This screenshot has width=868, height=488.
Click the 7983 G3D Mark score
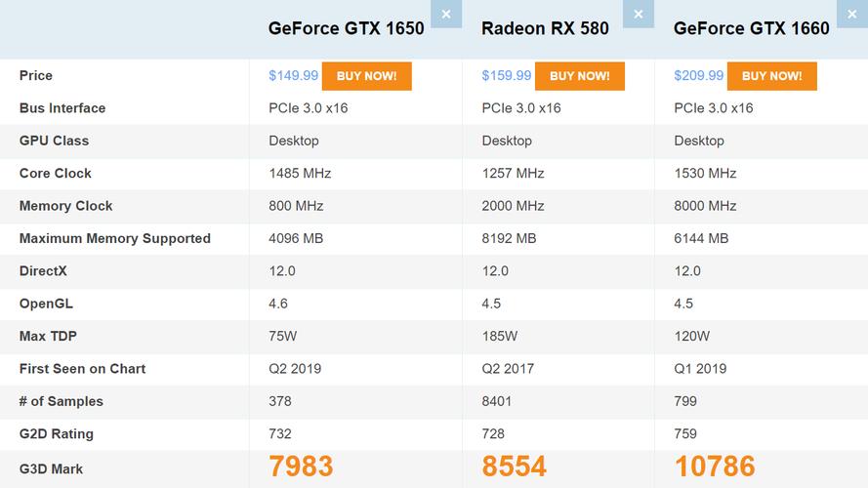(301, 468)
